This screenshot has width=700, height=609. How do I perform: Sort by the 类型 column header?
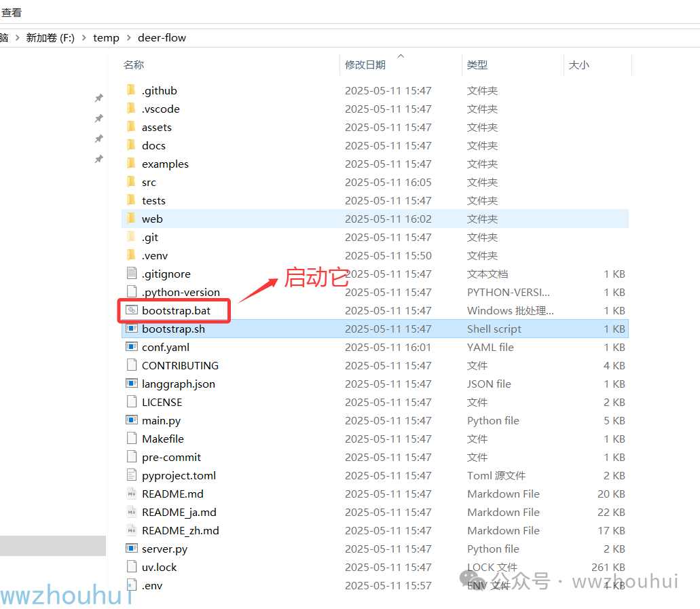tap(477, 64)
